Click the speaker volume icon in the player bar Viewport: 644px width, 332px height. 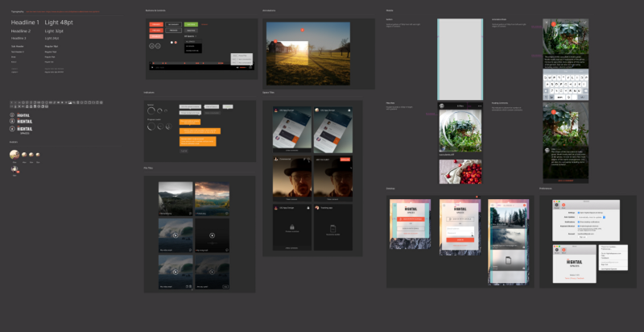[237, 67]
